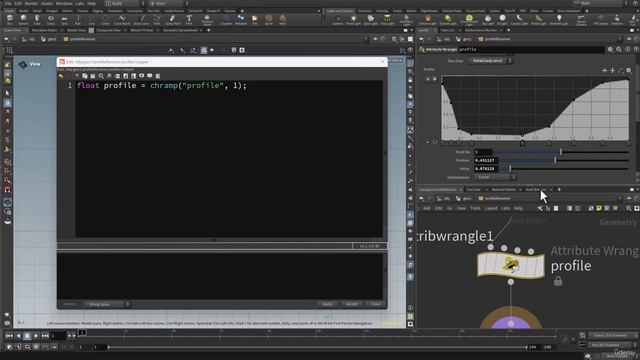Expand the ramp options gear menu

[629, 70]
